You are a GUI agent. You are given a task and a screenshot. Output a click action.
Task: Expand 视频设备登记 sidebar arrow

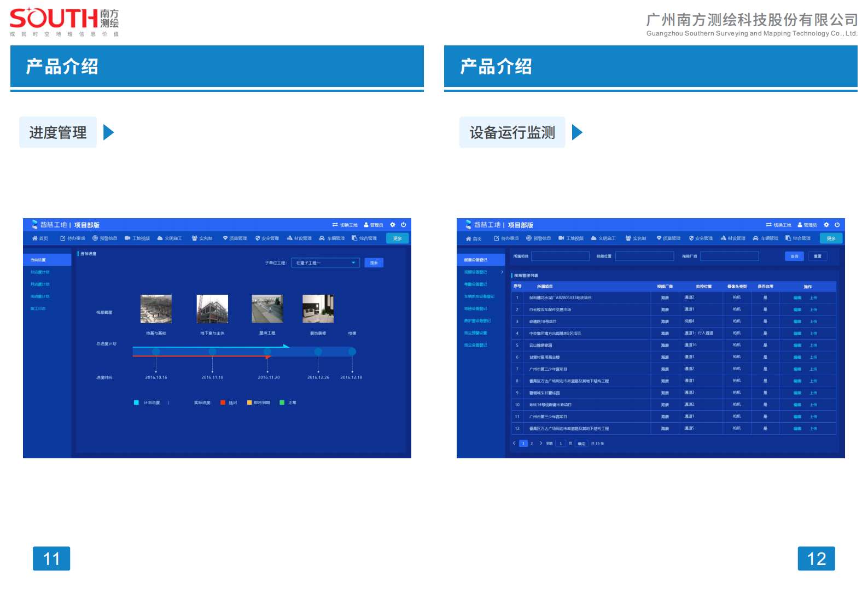tap(502, 272)
